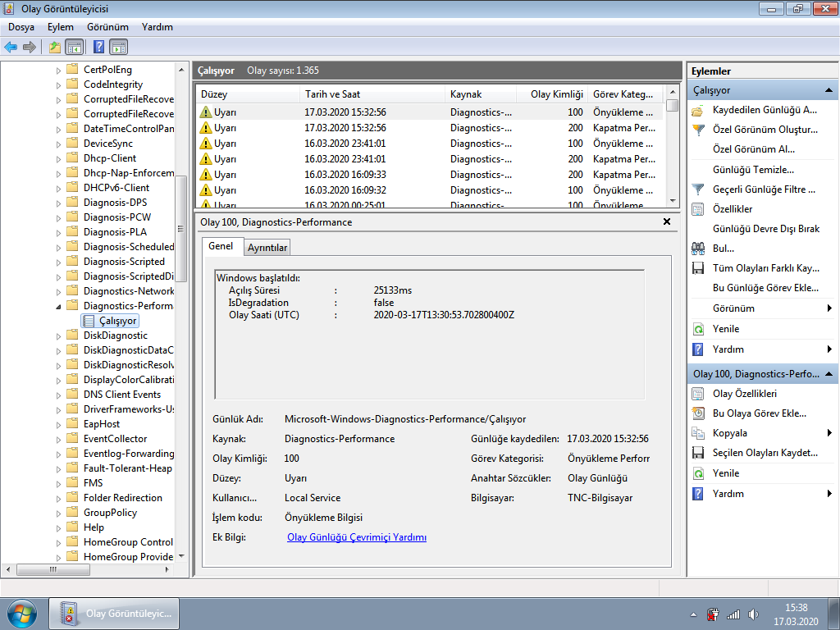Click Özel Görünüm Oluştur funnel icon
840x630 pixels.
pos(698,130)
